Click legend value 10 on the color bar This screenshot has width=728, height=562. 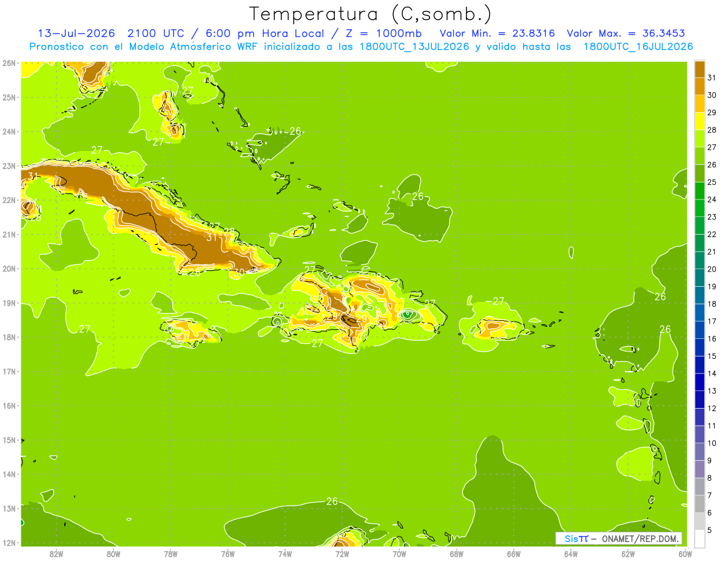click(x=712, y=443)
